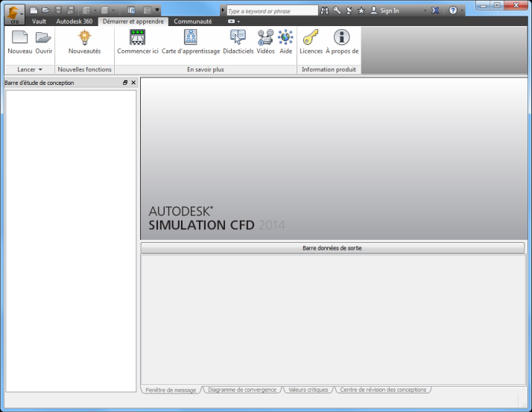
Task: Click the greyed list icon in the quick access toolbar
Action: click(x=147, y=10)
